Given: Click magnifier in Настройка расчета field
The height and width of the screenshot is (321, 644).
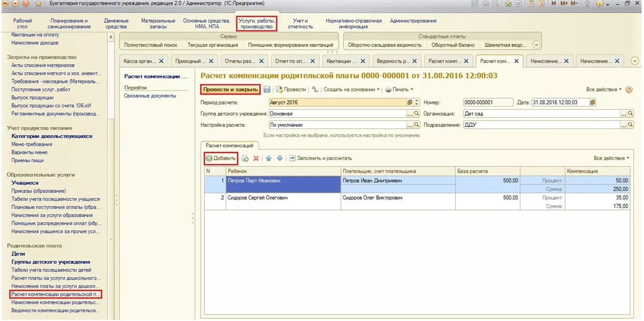Looking at the screenshot, I should tap(416, 125).
